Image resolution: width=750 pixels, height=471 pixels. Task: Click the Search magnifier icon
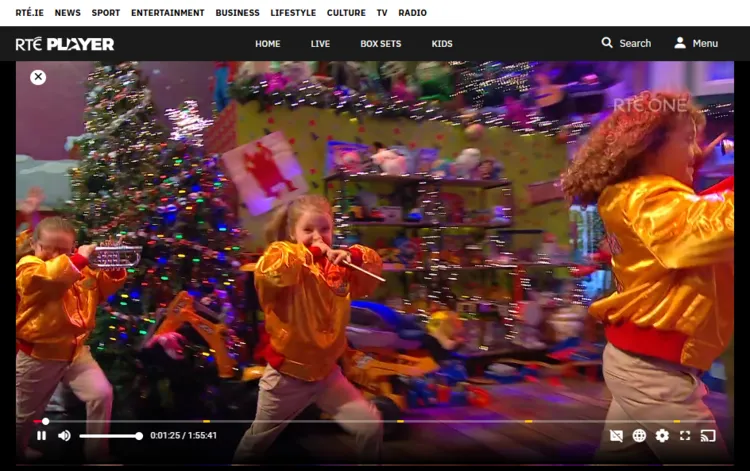click(x=607, y=43)
